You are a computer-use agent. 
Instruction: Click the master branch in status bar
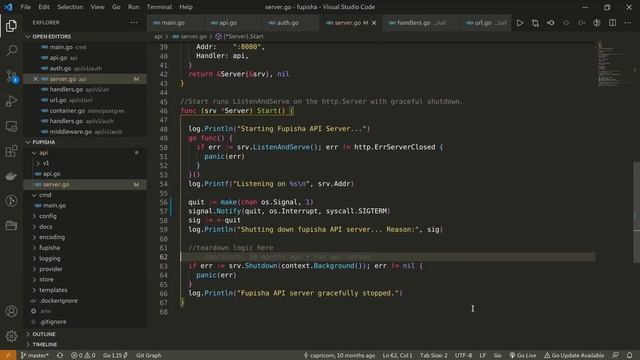tap(35, 355)
